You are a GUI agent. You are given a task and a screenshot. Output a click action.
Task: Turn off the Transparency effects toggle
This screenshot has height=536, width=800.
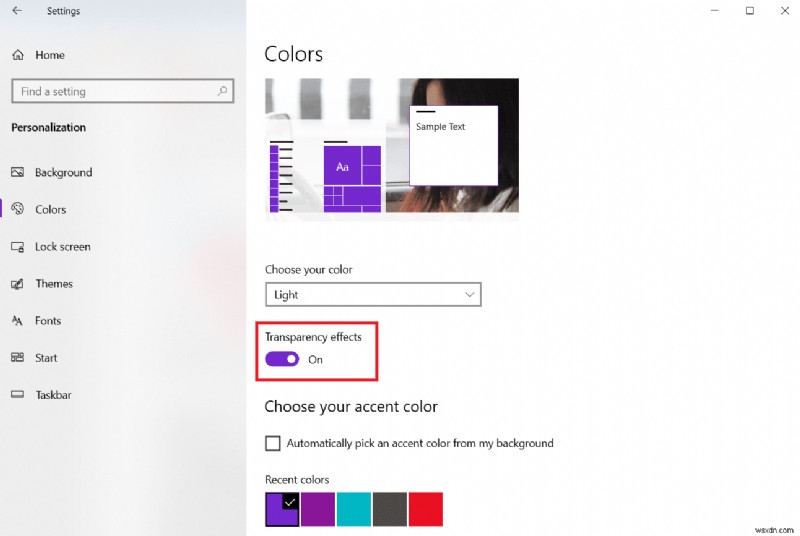tap(282, 359)
